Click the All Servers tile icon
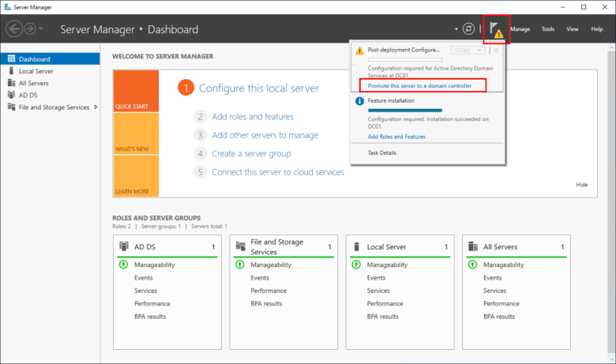This screenshot has height=364, width=616. [473, 246]
